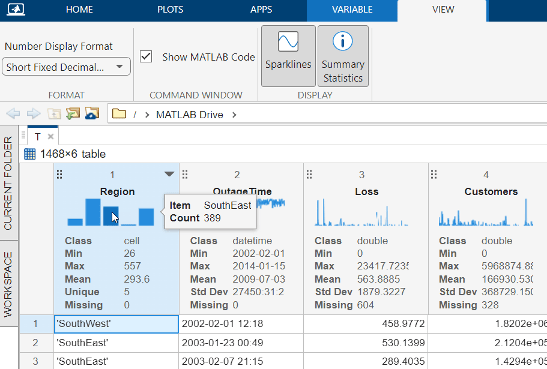Viewport: 547px width, 369px height.
Task: Open the HOME ribbon tab
Action: (80, 9)
